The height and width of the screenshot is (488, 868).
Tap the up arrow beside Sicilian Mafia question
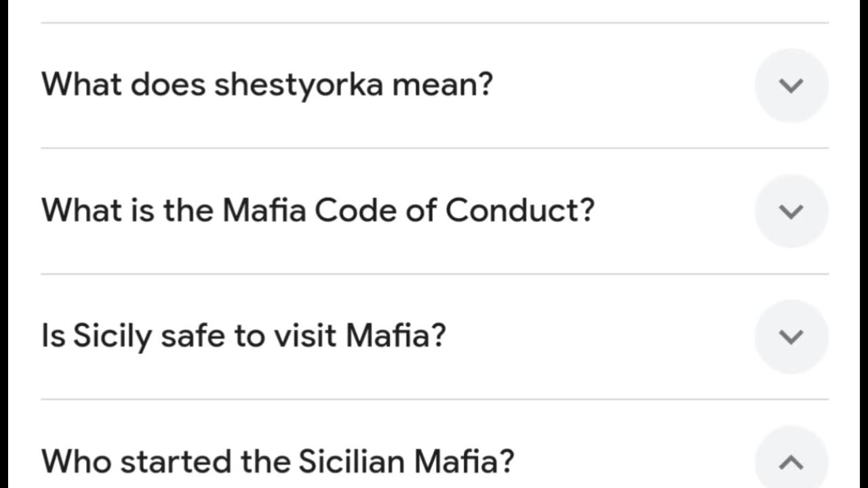[791, 462]
